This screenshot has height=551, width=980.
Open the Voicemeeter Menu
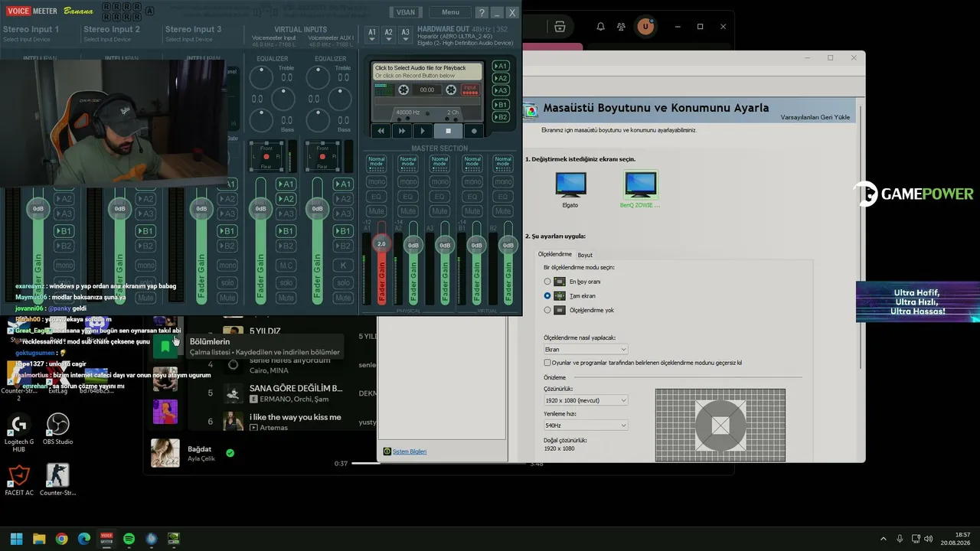click(450, 12)
